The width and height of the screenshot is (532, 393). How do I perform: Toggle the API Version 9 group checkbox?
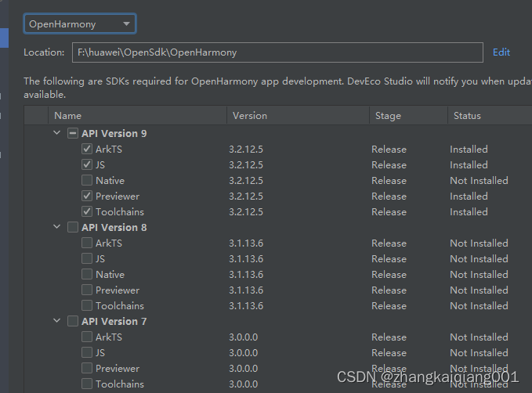point(73,133)
